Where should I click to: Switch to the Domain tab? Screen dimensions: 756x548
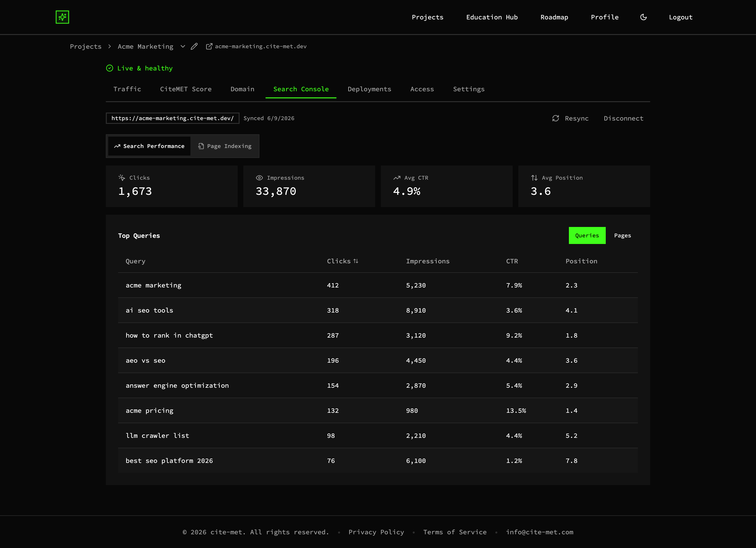coord(242,89)
